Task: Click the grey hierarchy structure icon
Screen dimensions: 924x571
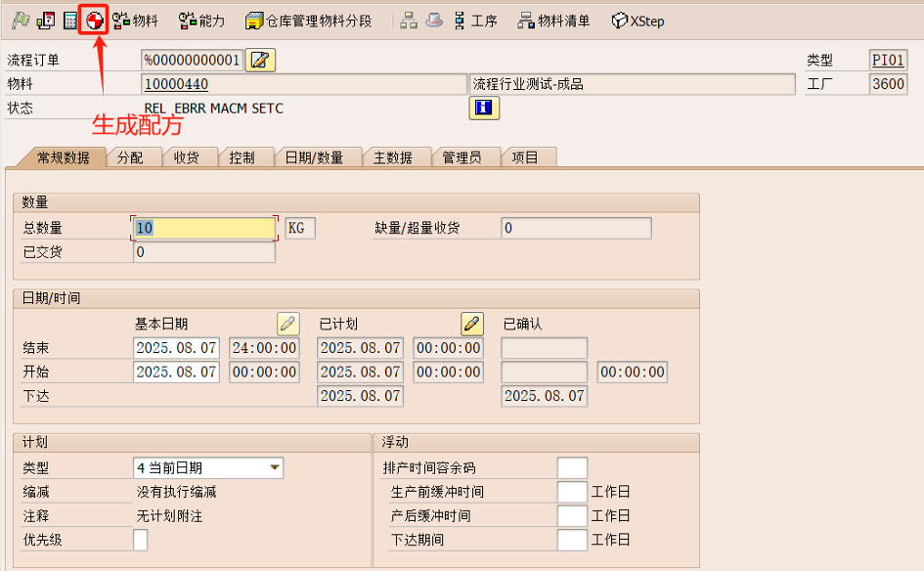Action: 409,21
